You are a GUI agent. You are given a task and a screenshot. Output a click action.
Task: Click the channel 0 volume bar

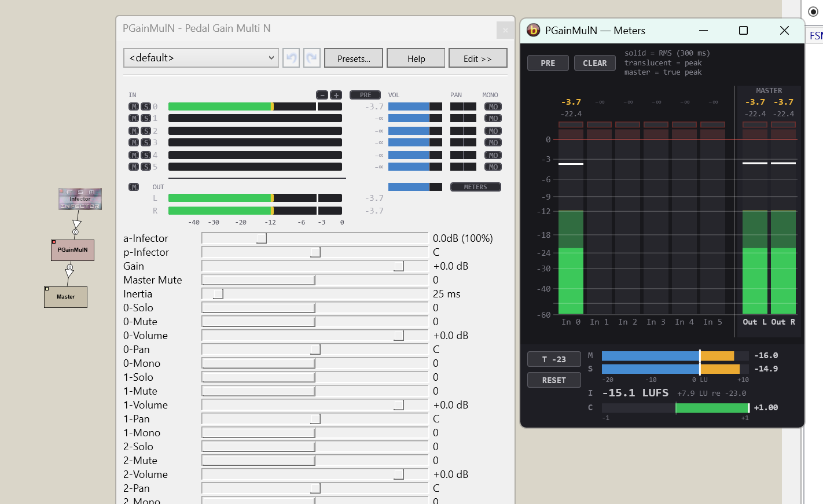(x=415, y=106)
